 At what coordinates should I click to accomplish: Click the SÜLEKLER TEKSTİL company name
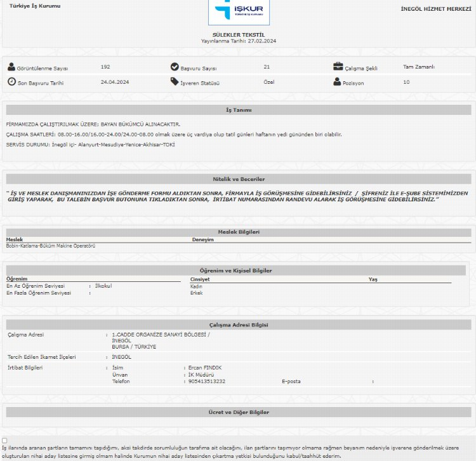tap(238, 34)
